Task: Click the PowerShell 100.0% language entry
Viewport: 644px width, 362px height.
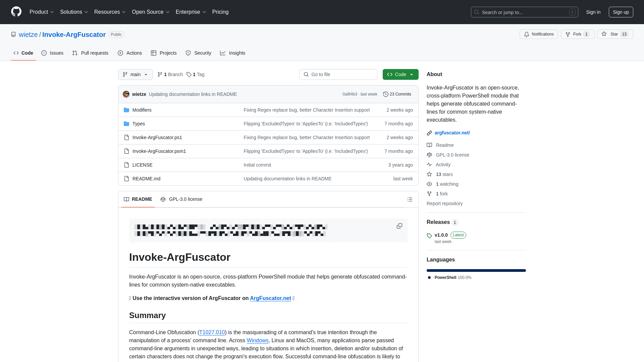Action: [450, 278]
